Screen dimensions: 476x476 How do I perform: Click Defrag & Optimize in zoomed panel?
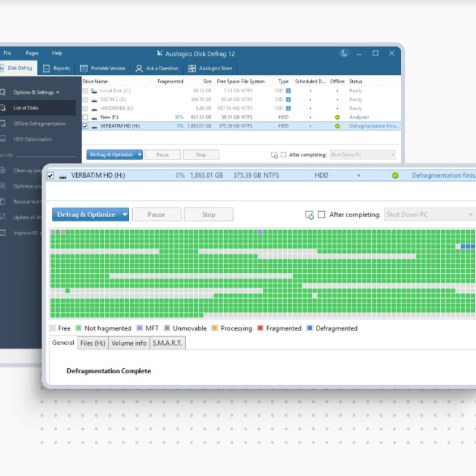(x=86, y=215)
